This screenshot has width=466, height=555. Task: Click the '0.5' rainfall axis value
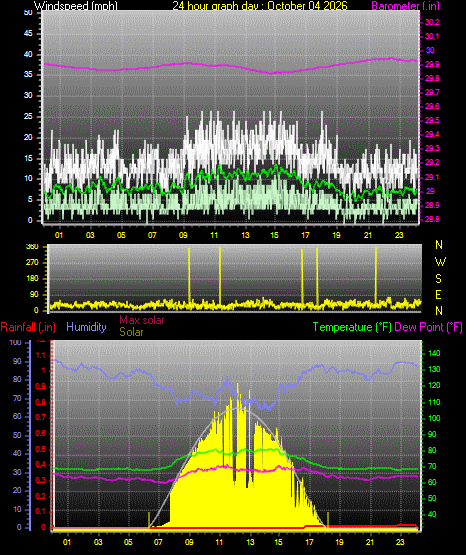click(41, 449)
